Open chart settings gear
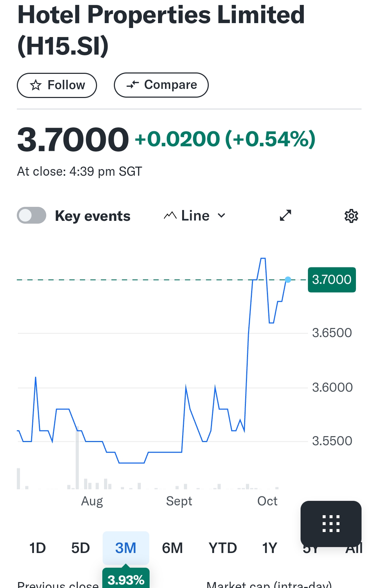Screen dimensions: 378x588 351,216
